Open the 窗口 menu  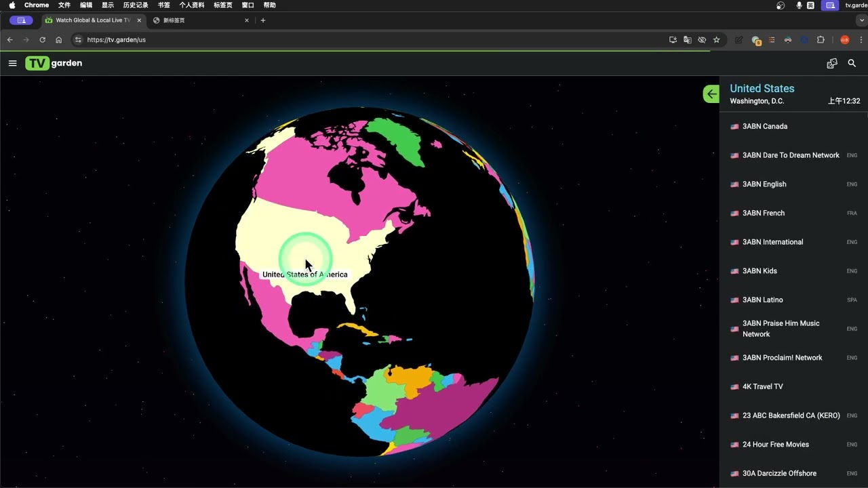248,5
